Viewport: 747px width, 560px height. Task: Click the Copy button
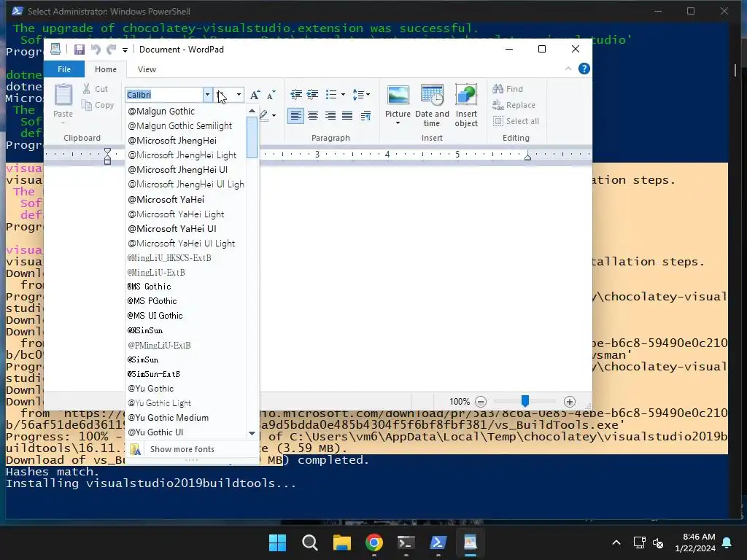(97, 105)
